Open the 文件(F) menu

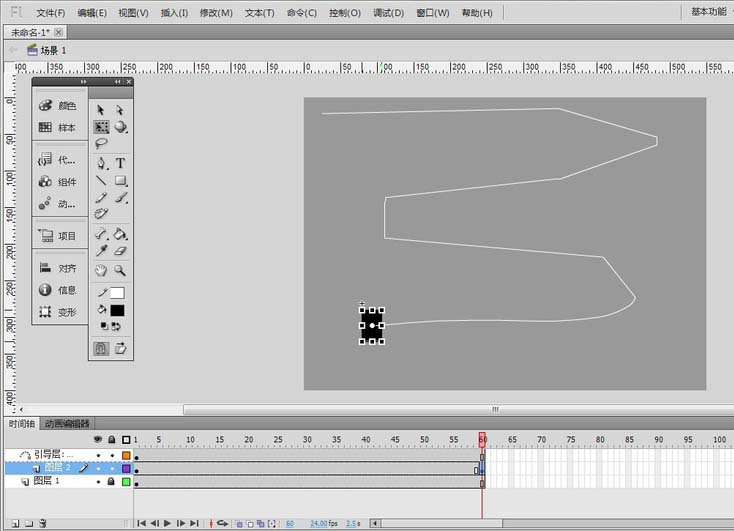51,13
